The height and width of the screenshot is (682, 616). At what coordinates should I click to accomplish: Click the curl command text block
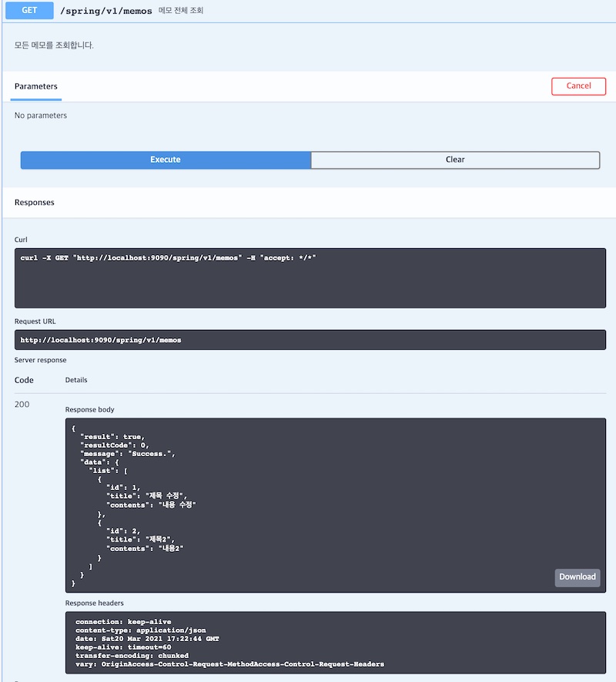tap(310, 278)
